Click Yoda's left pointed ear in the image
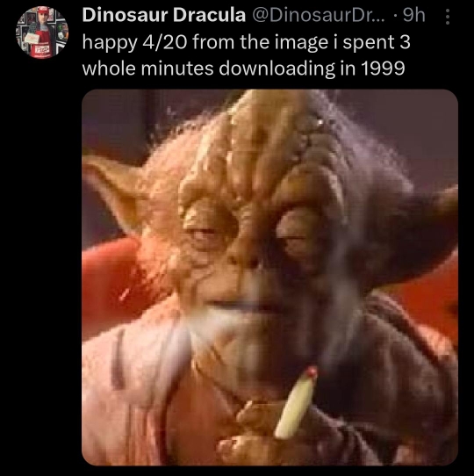This screenshot has width=474, height=476. pos(114,190)
